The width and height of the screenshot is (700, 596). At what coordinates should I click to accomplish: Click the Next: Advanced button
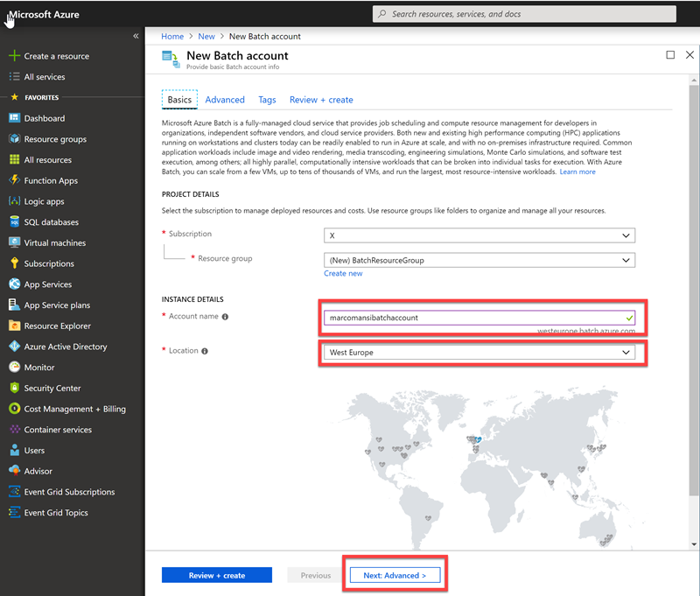tap(395, 575)
